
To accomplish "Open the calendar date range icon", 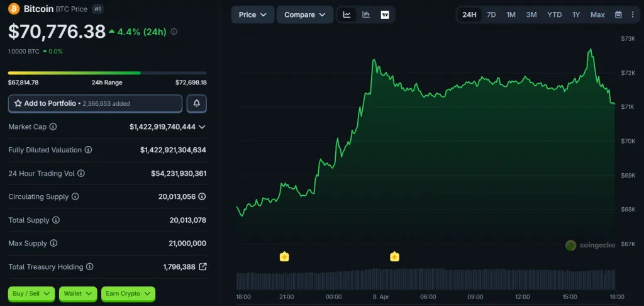I will click(x=618, y=15).
